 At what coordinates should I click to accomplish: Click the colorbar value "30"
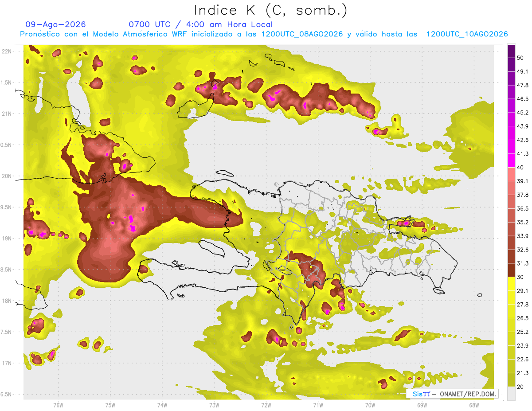pos(520,277)
